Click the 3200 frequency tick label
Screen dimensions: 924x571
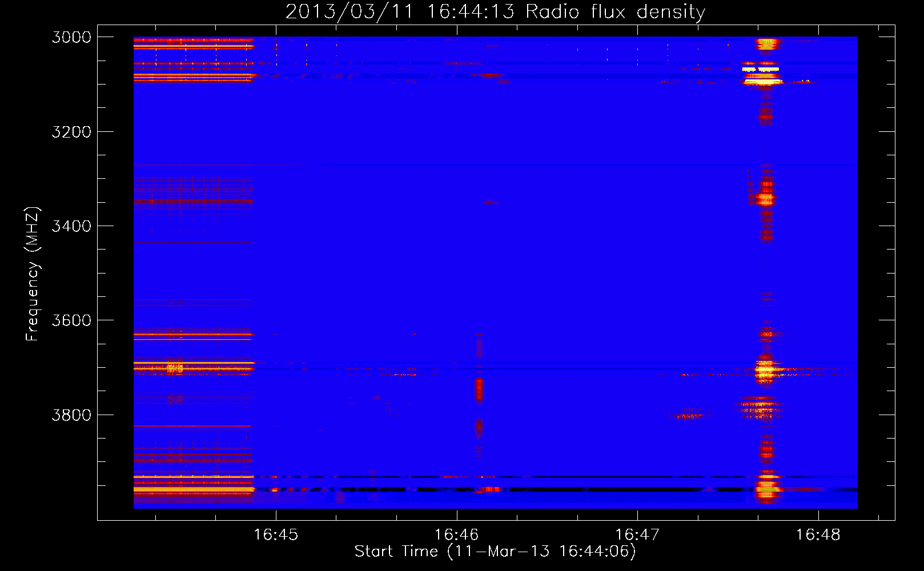(x=71, y=132)
